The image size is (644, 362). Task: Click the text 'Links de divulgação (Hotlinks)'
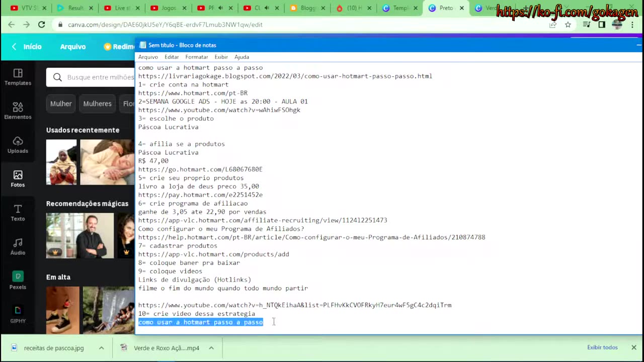tap(195, 280)
